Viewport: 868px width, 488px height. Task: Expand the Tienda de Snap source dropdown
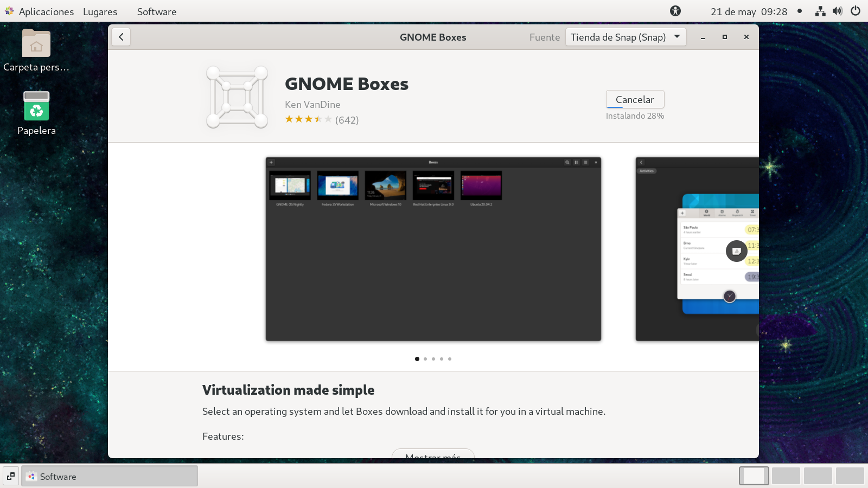[626, 37]
